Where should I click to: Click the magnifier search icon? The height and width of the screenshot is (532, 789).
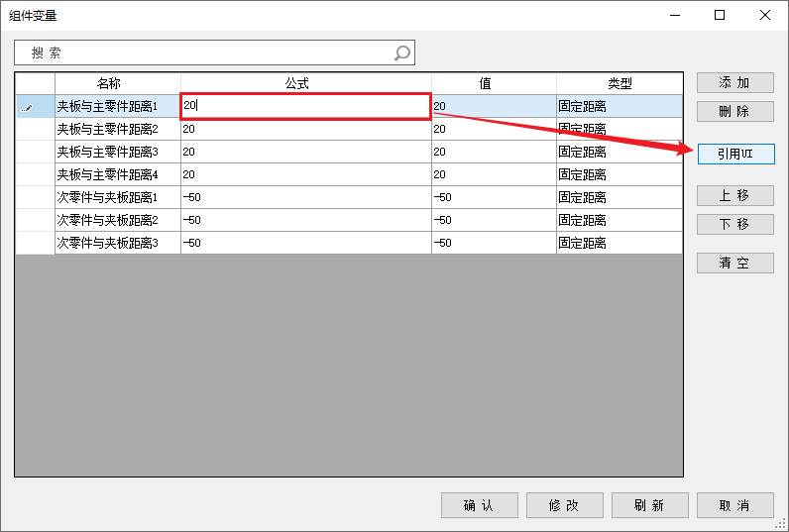[402, 53]
